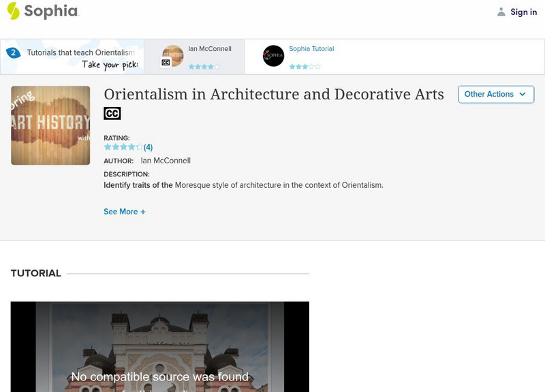Open the Sign in link
Image resolution: width=545 pixels, height=392 pixels.
523,12
